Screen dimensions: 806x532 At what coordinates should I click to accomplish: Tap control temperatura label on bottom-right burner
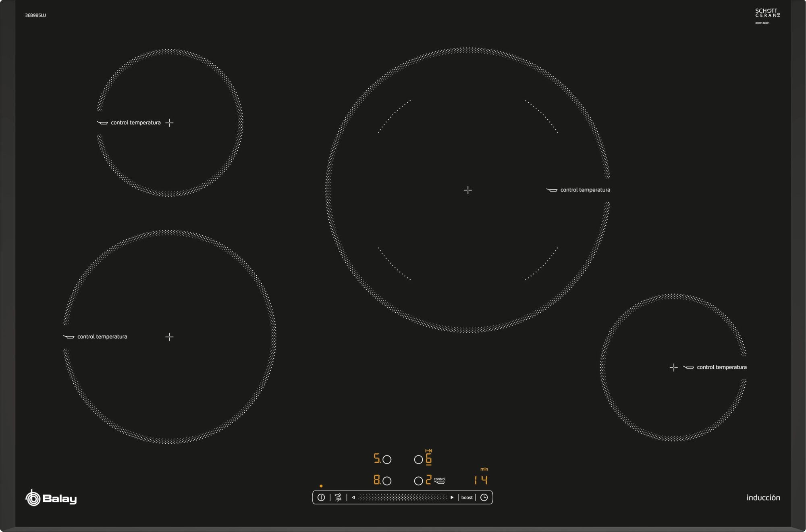tap(721, 367)
